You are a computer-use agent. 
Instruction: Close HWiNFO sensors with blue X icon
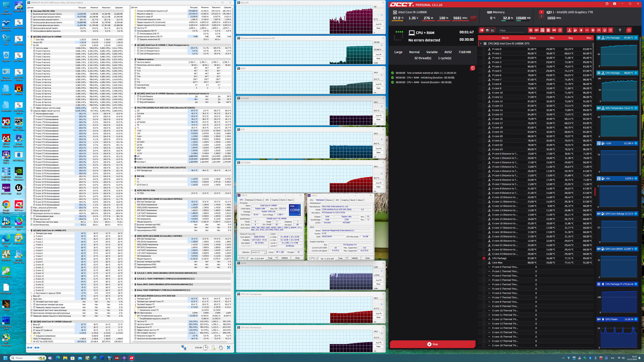[x=228, y=347]
